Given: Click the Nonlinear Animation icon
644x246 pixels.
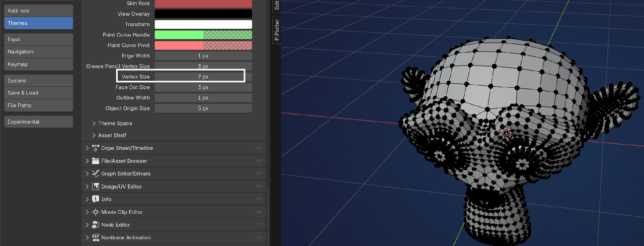Looking at the screenshot, I should (x=96, y=238).
